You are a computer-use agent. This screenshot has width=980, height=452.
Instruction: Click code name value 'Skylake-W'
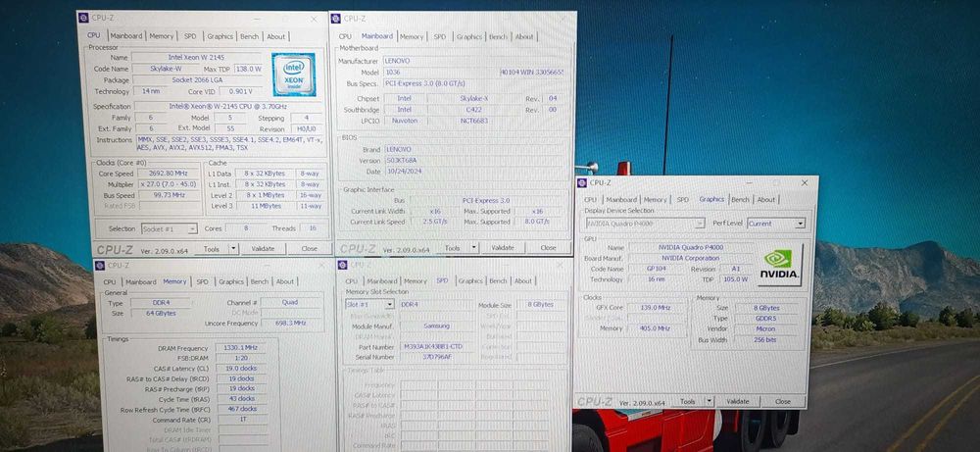(167, 69)
